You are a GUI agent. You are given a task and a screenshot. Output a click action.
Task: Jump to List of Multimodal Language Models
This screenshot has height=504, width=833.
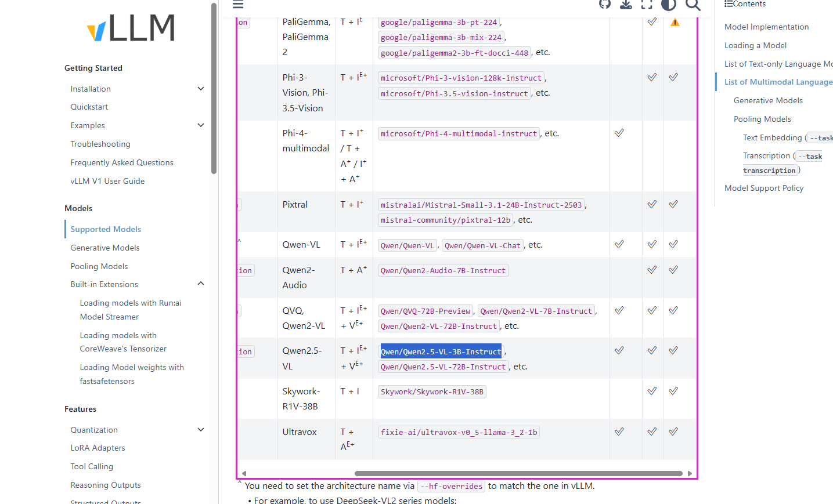(778, 82)
